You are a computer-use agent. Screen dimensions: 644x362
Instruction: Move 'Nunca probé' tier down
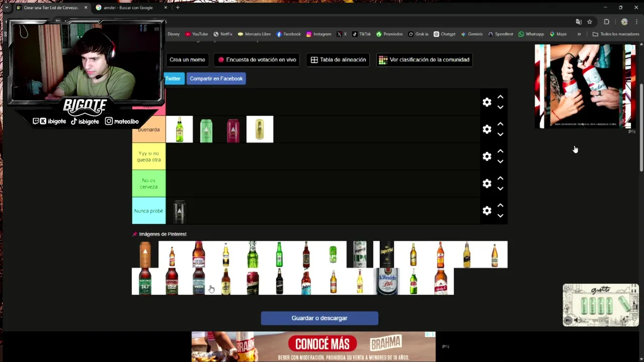click(500, 216)
